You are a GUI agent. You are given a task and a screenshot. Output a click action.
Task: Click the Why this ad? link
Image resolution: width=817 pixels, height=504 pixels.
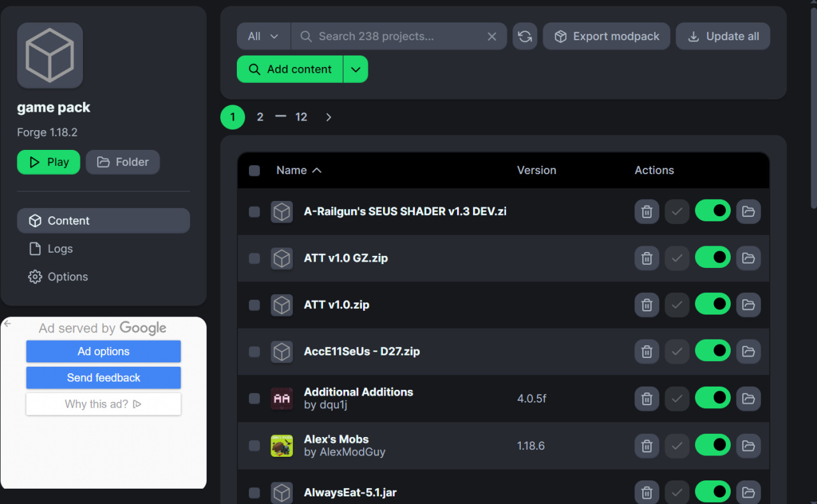coord(103,404)
